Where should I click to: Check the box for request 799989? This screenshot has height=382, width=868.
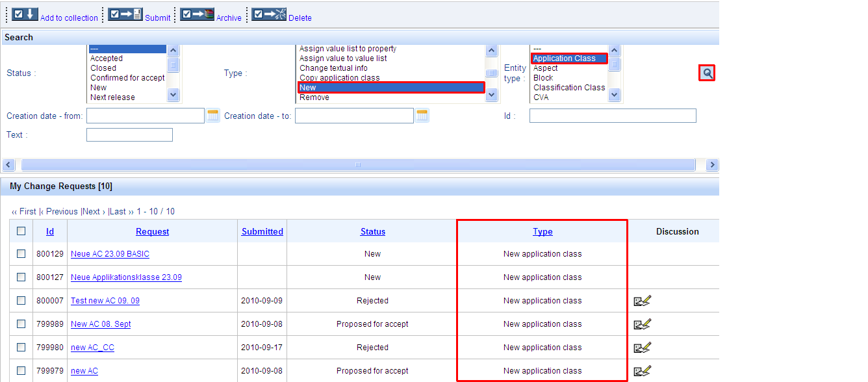21,324
